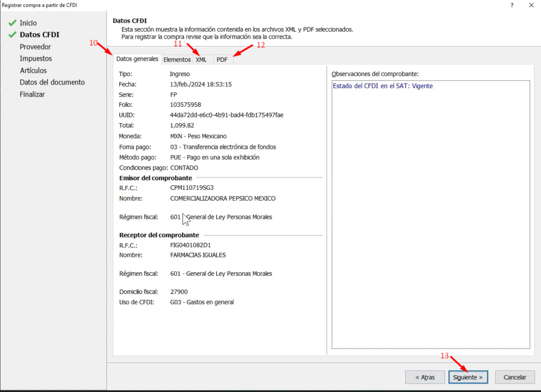Open the Datos del documento step
The height and width of the screenshot is (392, 541).
tap(52, 82)
